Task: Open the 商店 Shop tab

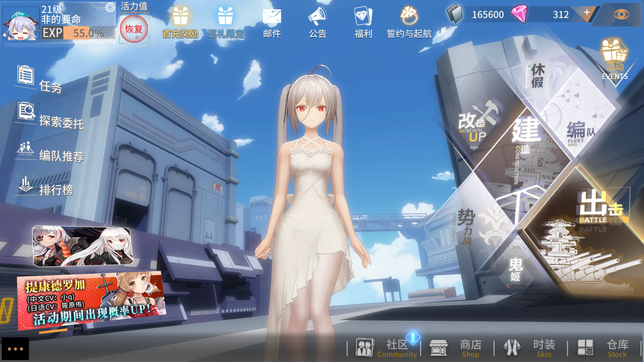Action: click(x=456, y=348)
